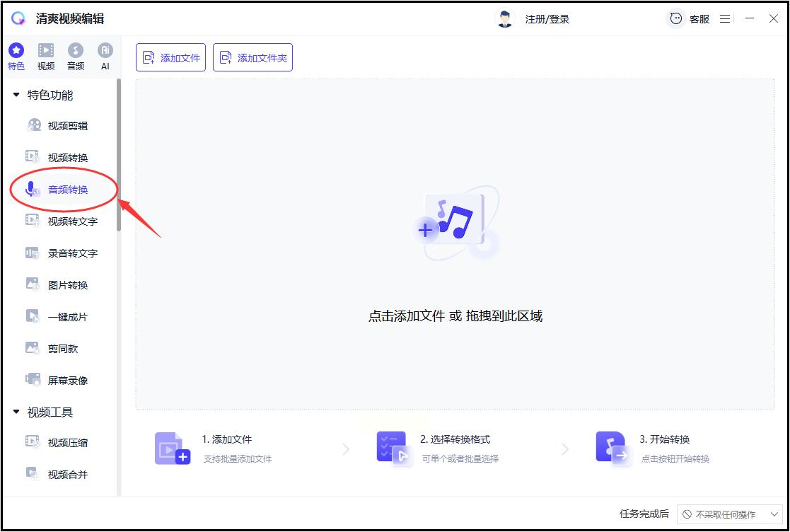This screenshot has height=532, width=790.
Task: Click the 点击按钮开始转换 caption
Action: tap(675, 459)
